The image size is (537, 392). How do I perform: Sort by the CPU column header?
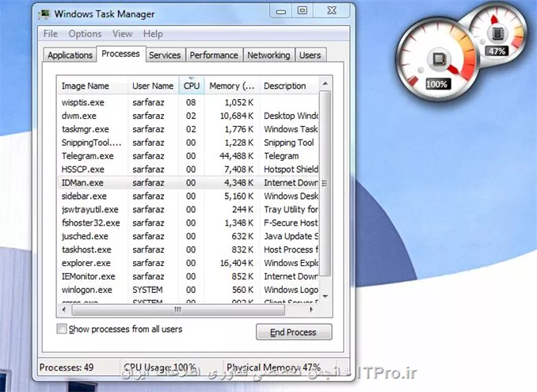point(192,86)
